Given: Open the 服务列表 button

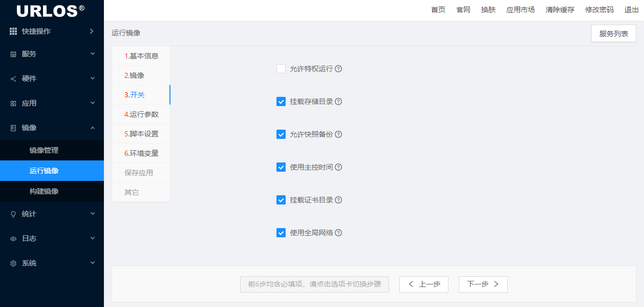Looking at the screenshot, I should coord(613,34).
